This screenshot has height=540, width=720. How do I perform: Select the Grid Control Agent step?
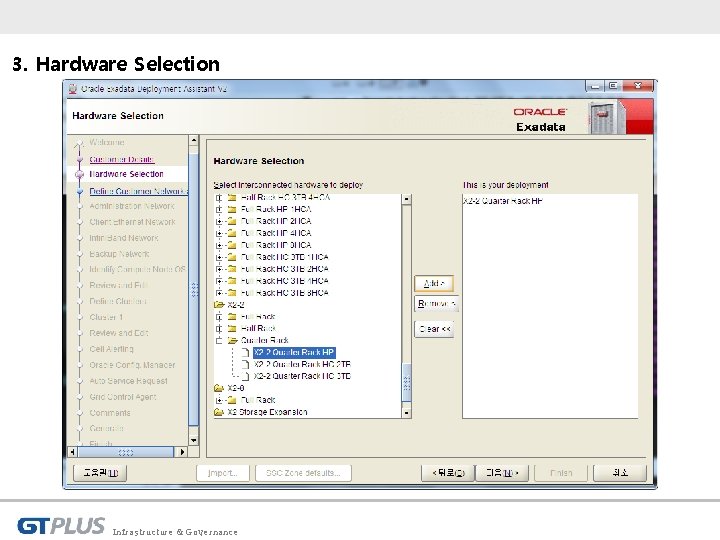click(123, 397)
